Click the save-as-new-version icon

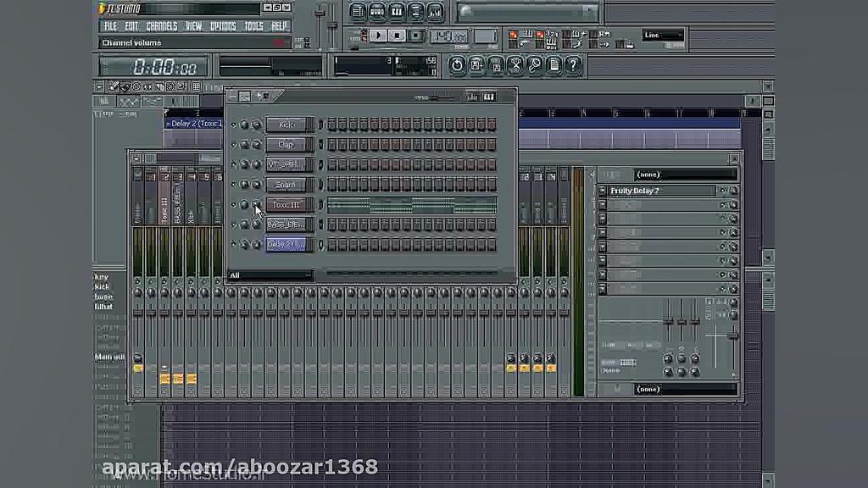coord(476,65)
